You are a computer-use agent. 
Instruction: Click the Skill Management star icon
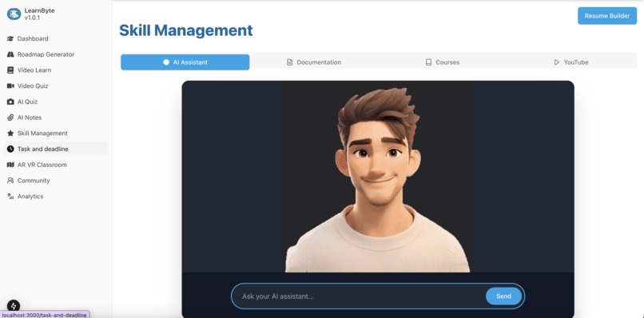coord(10,133)
